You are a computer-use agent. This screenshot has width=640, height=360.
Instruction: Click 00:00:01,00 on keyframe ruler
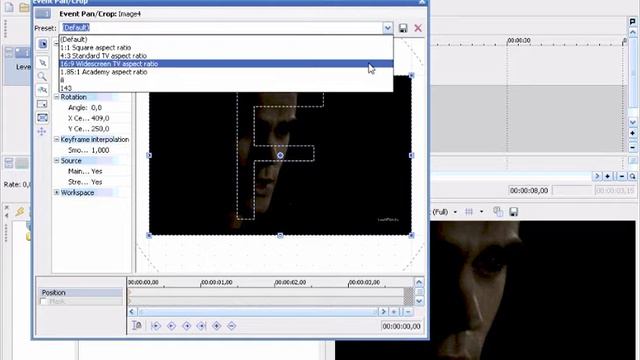(216, 282)
